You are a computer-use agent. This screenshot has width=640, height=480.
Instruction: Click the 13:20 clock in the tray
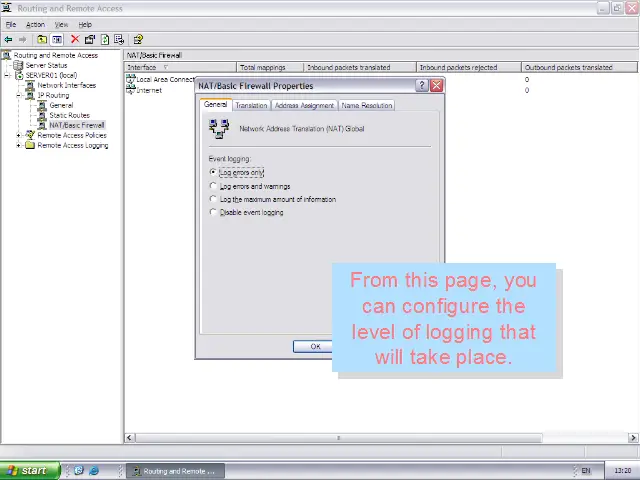tap(622, 471)
